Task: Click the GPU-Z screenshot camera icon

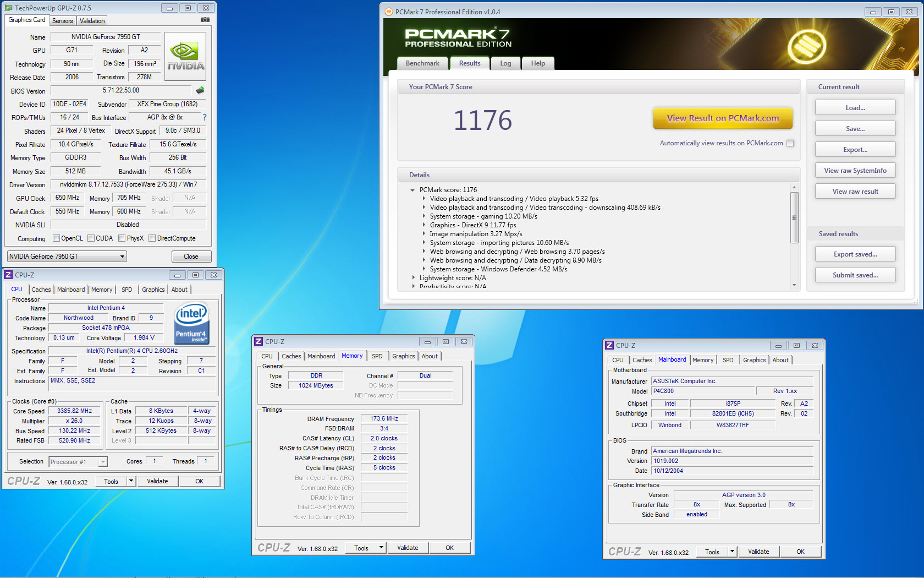Action: [x=205, y=20]
